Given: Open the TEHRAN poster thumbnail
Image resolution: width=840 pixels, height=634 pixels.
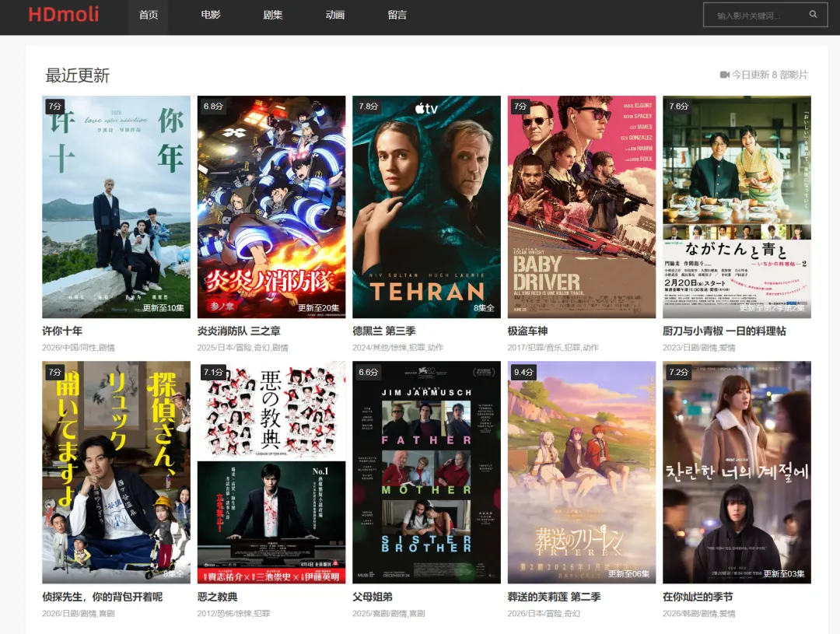Looking at the screenshot, I should 426,207.
